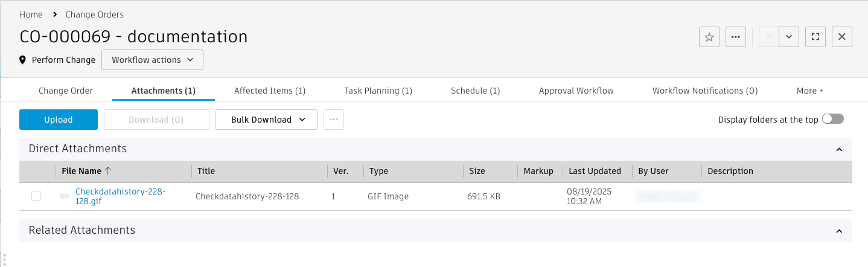868x267 pixels.
Task: Switch to the Affected Items tab
Action: [x=270, y=91]
